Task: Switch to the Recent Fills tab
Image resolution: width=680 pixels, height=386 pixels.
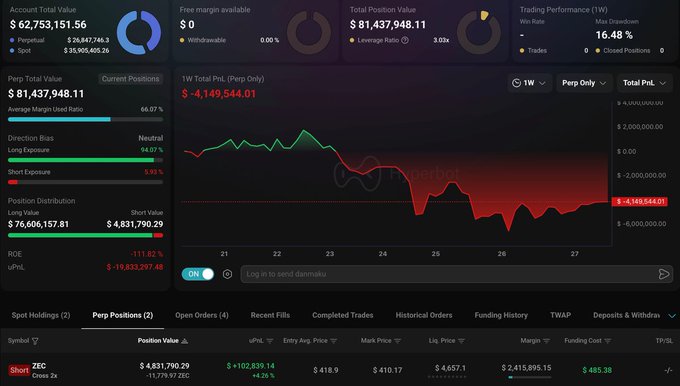Action: click(270, 315)
